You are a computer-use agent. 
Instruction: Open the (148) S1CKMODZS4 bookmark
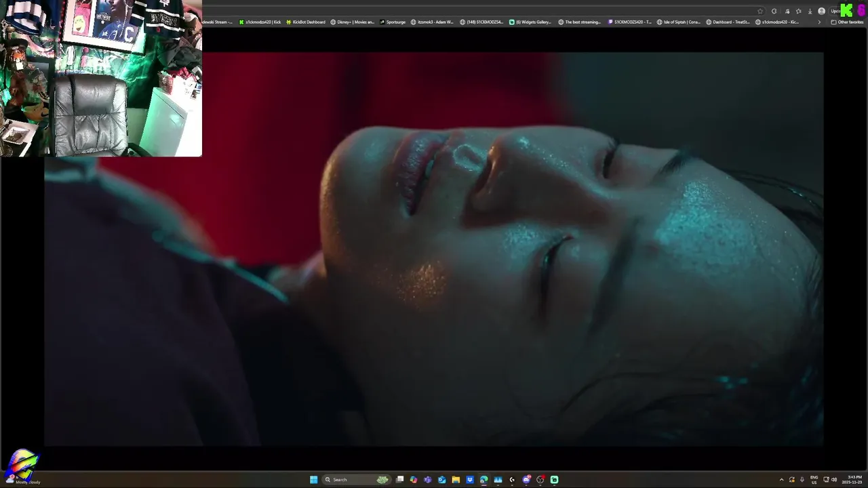tap(481, 22)
